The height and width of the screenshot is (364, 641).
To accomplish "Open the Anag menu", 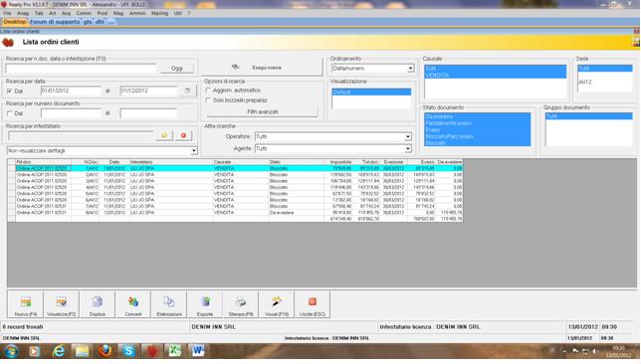I will (x=23, y=13).
